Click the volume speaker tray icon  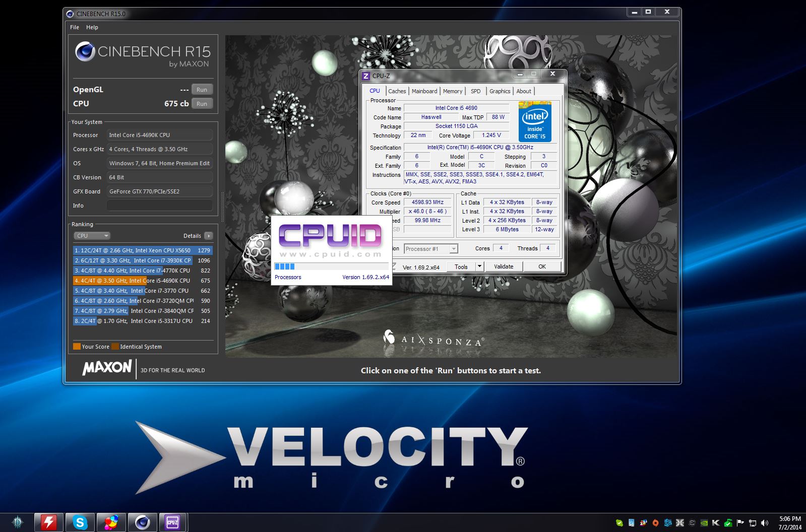click(x=765, y=523)
